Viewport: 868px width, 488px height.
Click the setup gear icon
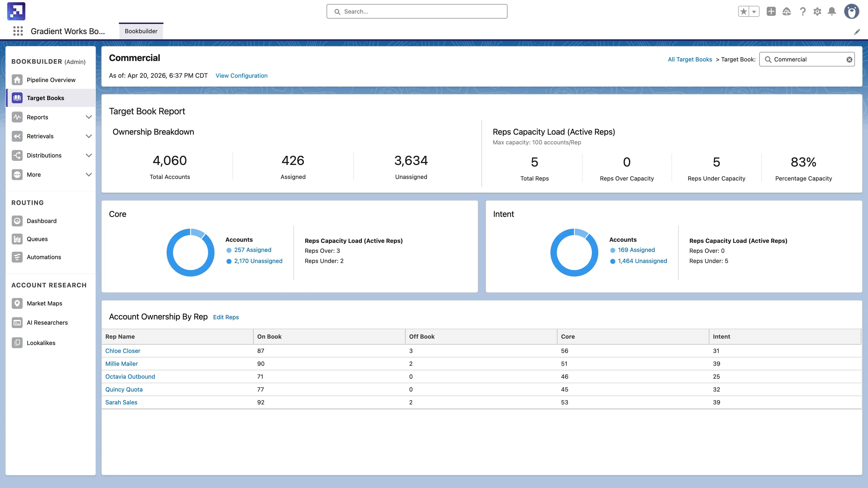[817, 12]
